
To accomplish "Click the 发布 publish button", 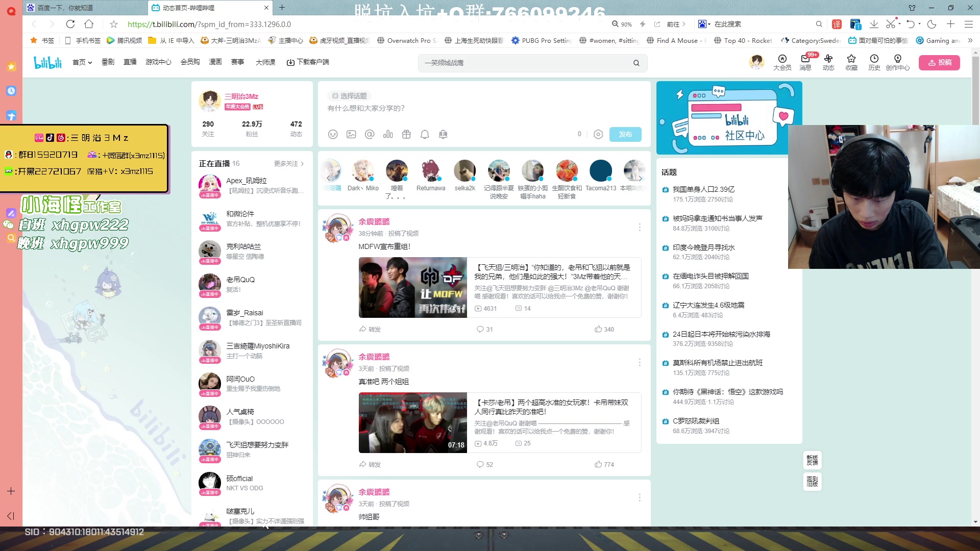I will tap(625, 134).
